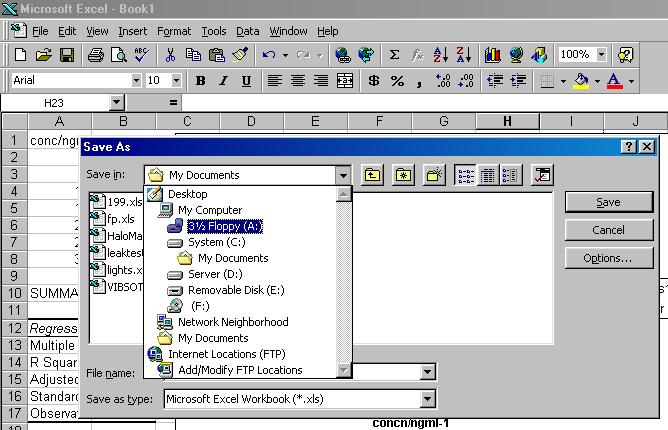668x430 pixels.
Task: Open the Insert menu
Action: click(132, 31)
